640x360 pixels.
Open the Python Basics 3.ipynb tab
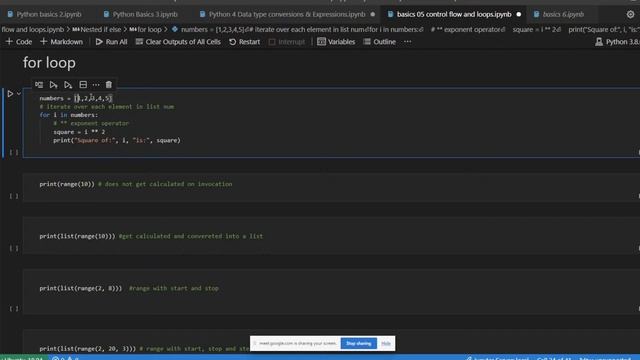(x=141, y=14)
